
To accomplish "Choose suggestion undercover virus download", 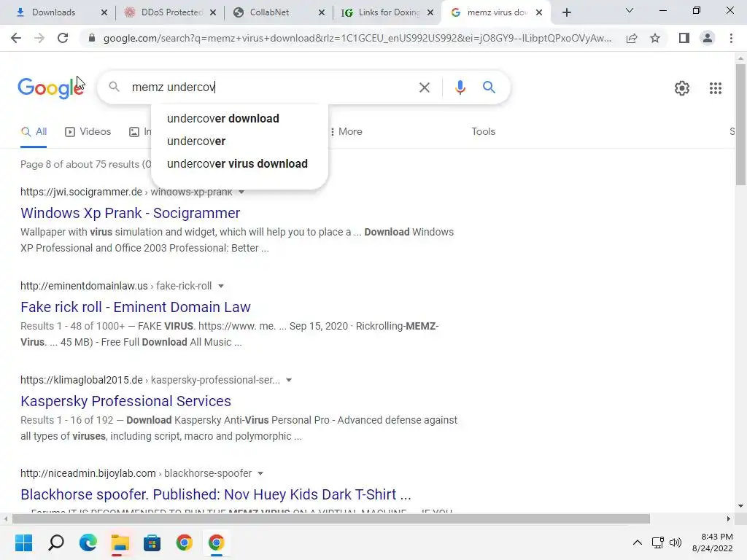I will click(x=237, y=164).
